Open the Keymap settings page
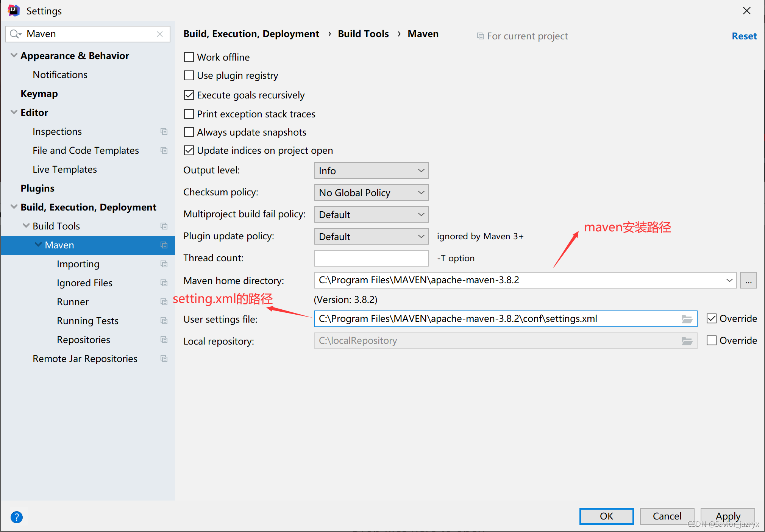The width and height of the screenshot is (765, 532). click(39, 94)
